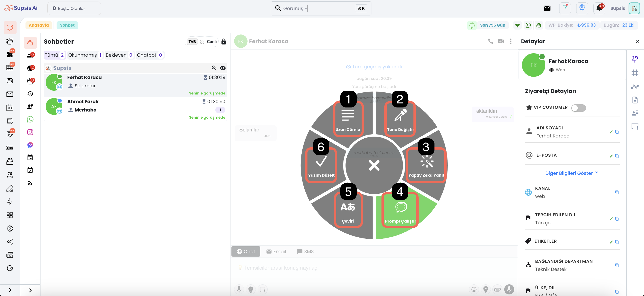
Task: Filter chats by Tümü
Action: coord(55,55)
